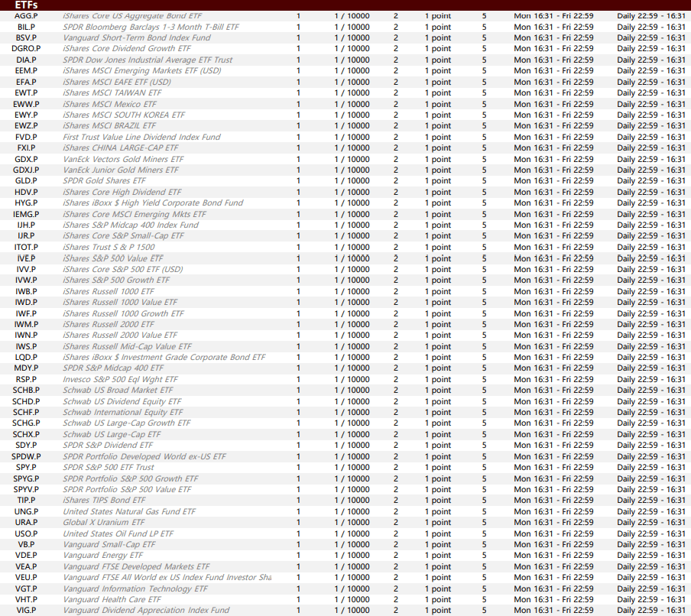Select the IWM.P symbol
691x616 pixels.
[26, 324]
